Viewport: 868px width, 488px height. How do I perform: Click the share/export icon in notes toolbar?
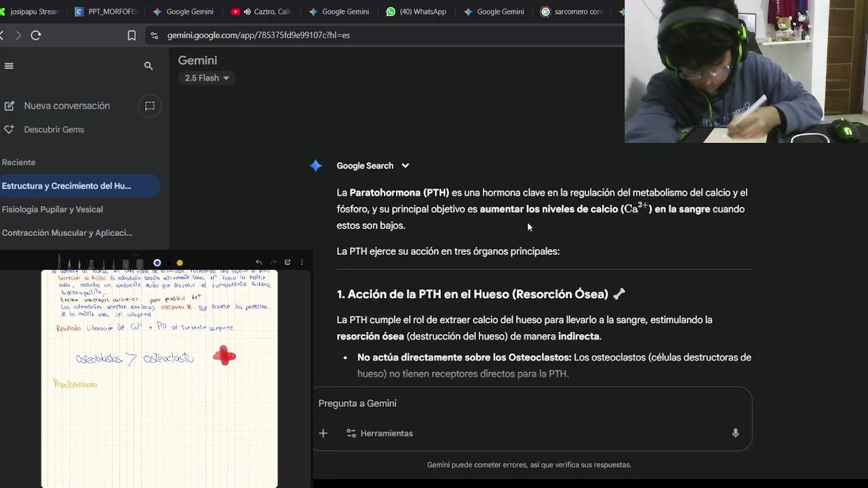pos(288,262)
